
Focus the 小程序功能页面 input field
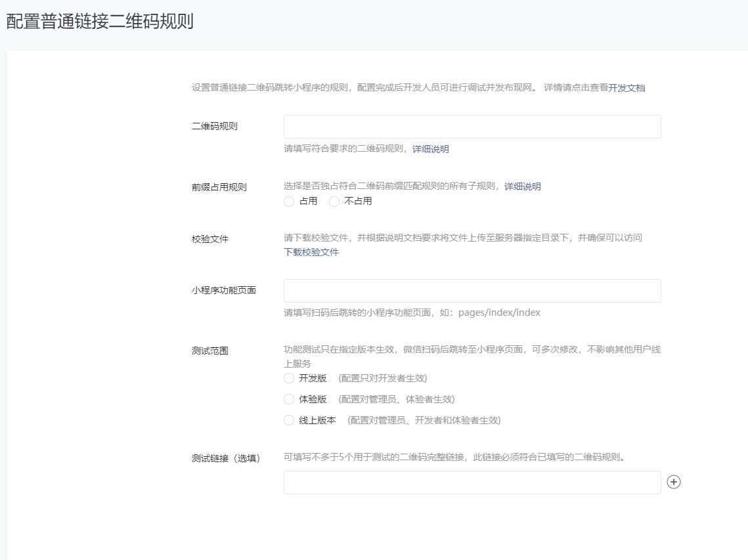tap(472, 291)
